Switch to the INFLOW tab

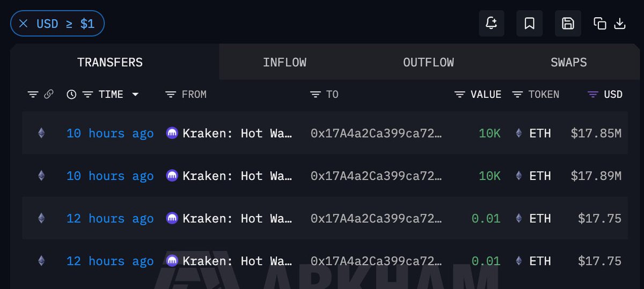(x=284, y=62)
